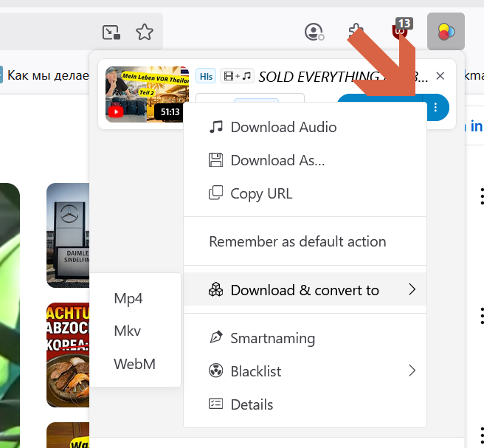Click the uBlock icon with 13 badge
This screenshot has height=448, width=484.
tap(401, 31)
